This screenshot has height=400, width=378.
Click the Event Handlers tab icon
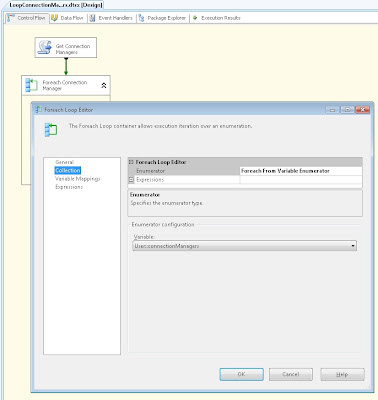(92, 18)
